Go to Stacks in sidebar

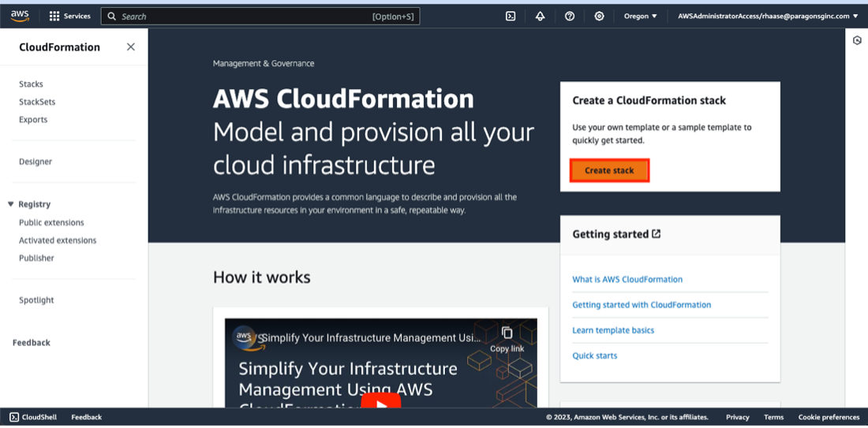[x=31, y=84]
